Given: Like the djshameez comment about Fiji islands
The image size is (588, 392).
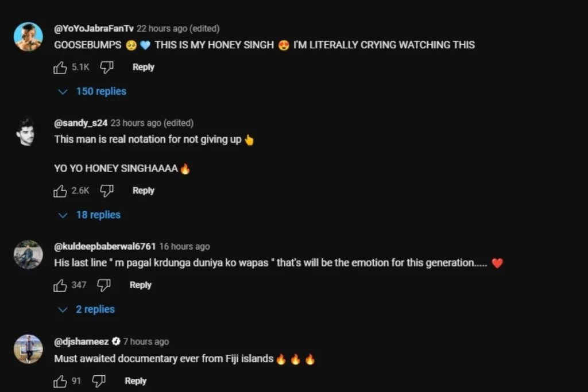Looking at the screenshot, I should point(60,381).
